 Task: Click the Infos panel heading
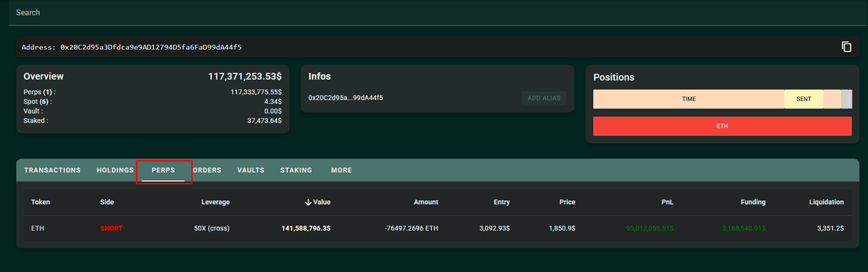320,76
